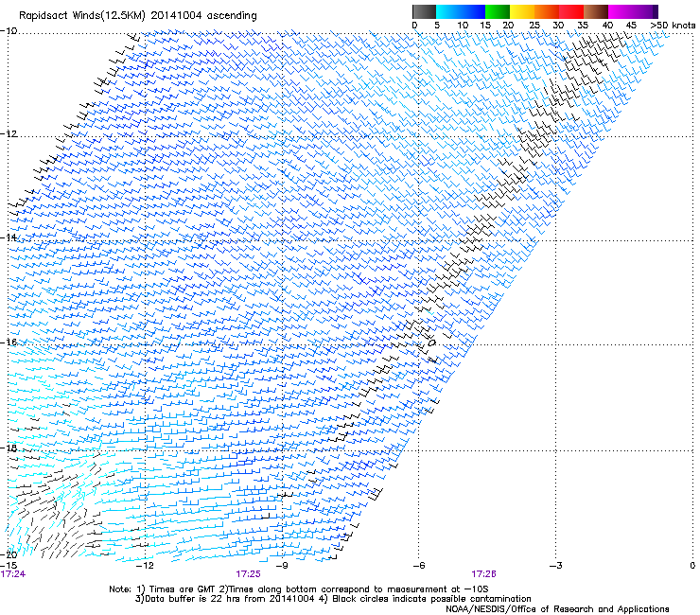Pick the brown 35-40 knots color segment
Viewport: 700px width, 615px height.
[x=596, y=11]
